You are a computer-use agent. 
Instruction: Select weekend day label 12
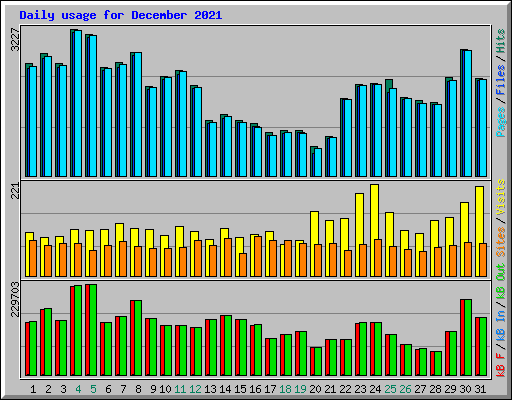(195, 389)
